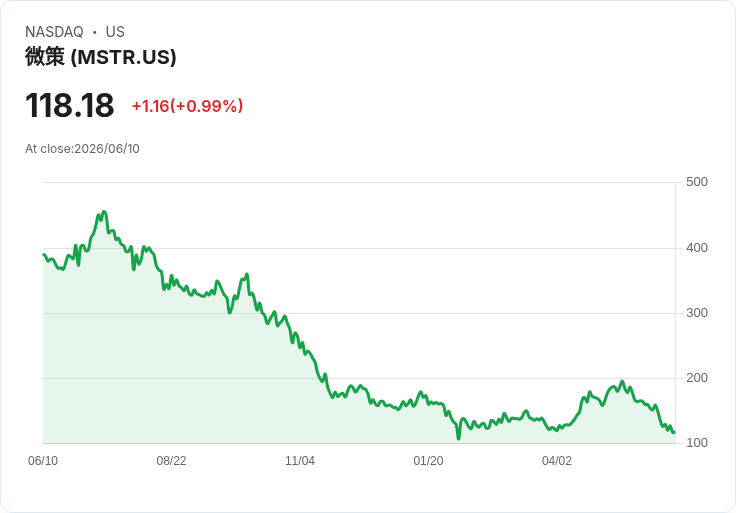Click the 01/20 x-axis date label
This screenshot has height=513, width=736.
[428, 461]
